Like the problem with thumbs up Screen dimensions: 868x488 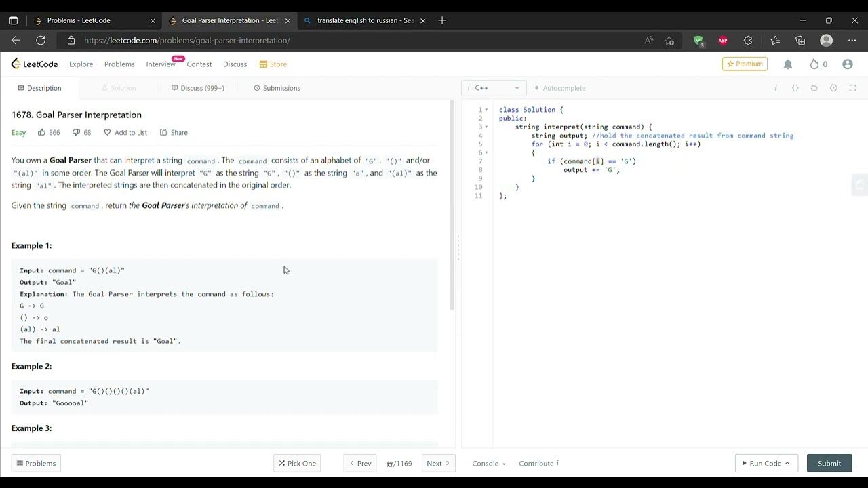click(42, 132)
